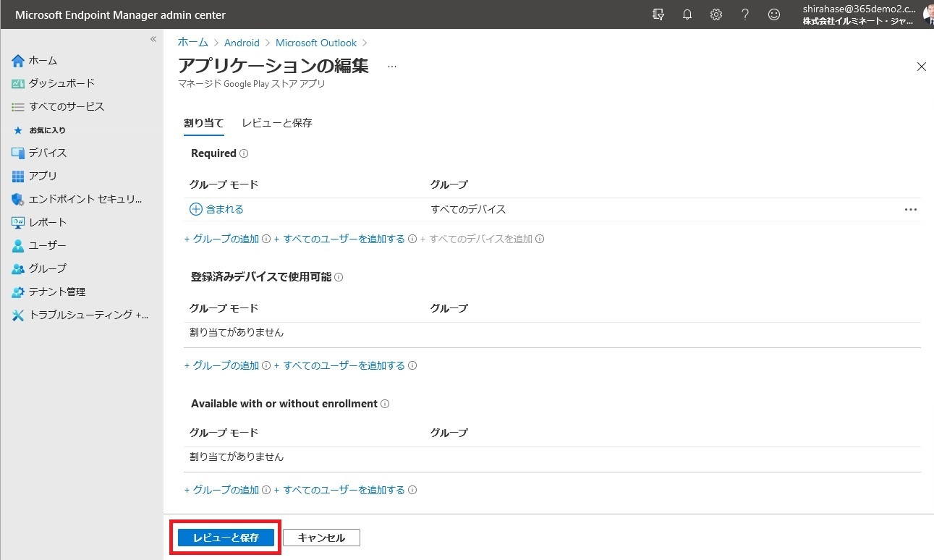Click the お気に入り star icon
The image size is (934, 560).
[x=18, y=130]
